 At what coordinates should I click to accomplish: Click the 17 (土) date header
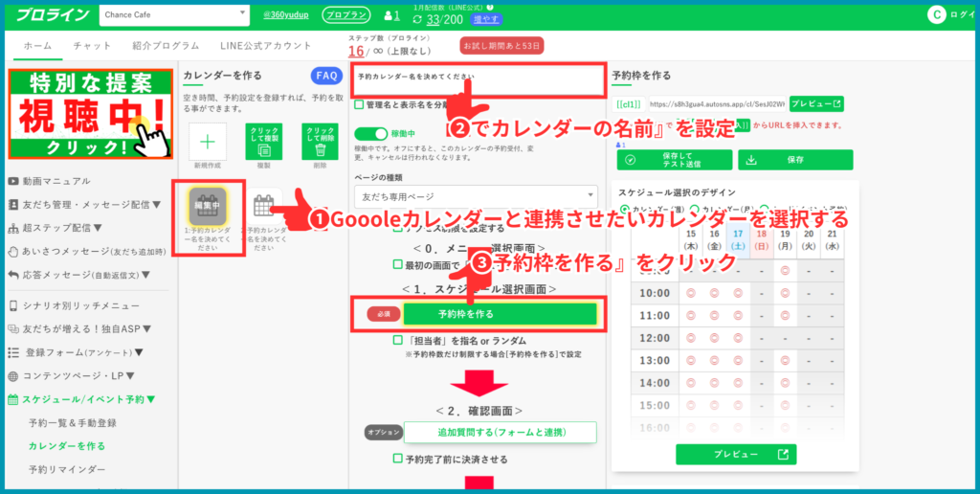point(738,240)
